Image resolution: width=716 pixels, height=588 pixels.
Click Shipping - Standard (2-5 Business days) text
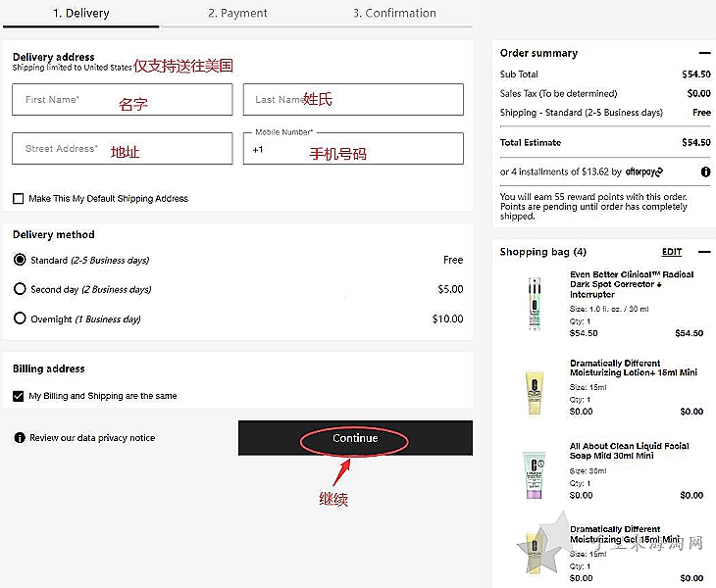click(582, 113)
